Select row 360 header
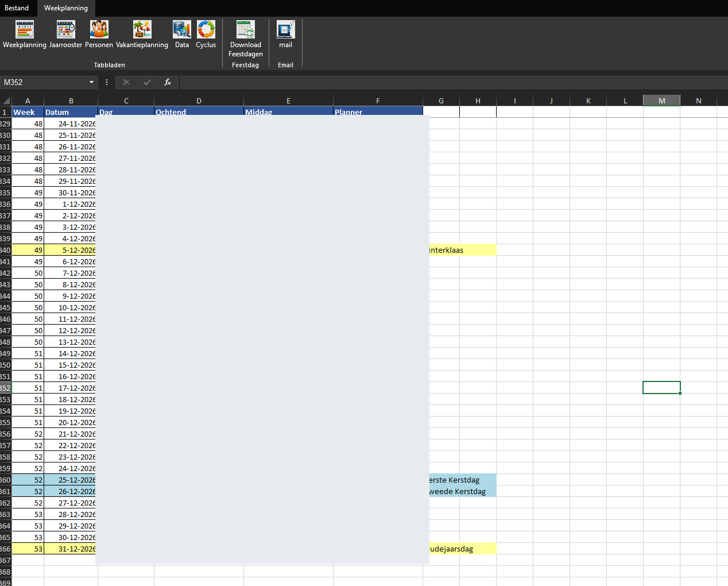The height and width of the screenshot is (586, 728). (x=6, y=480)
